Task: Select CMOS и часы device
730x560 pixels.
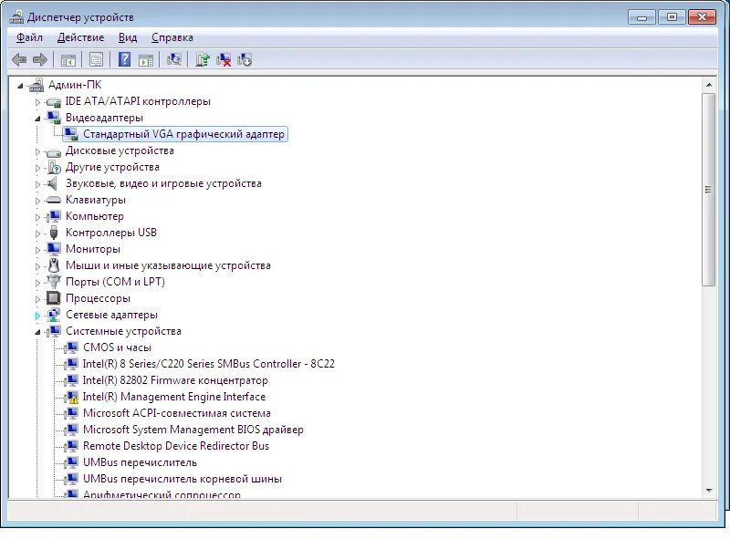Action: coord(117,347)
